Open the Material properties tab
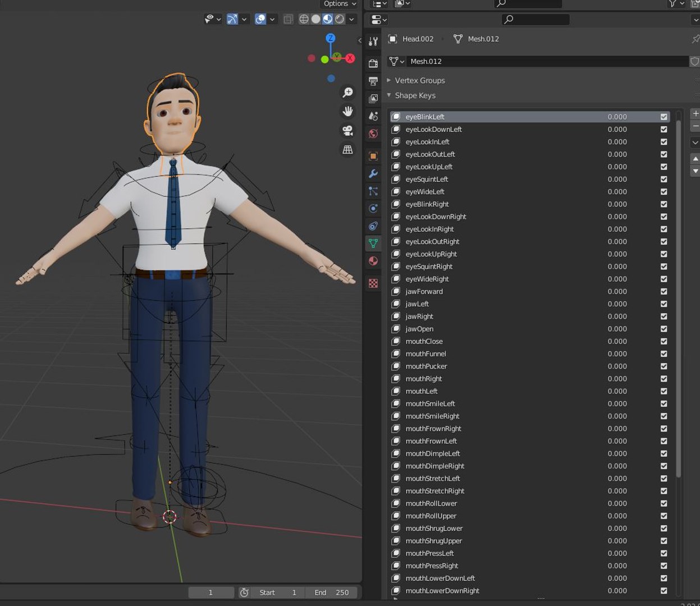700x606 pixels. (x=373, y=261)
